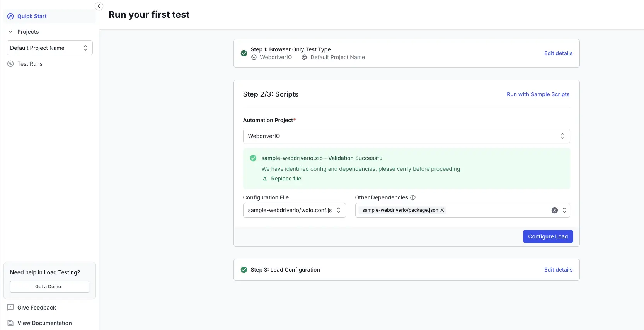
Task: Click the sample-webdriverio.zip validation message
Action: click(322, 158)
